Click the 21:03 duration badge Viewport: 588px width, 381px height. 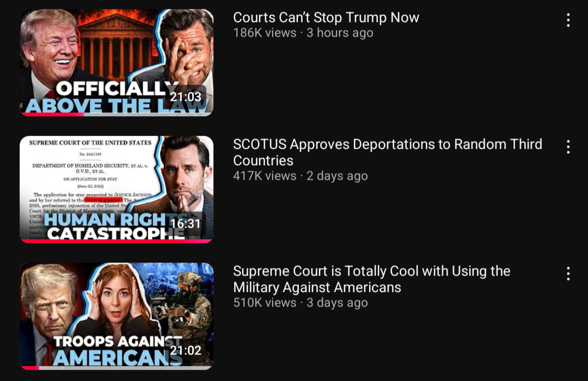186,97
